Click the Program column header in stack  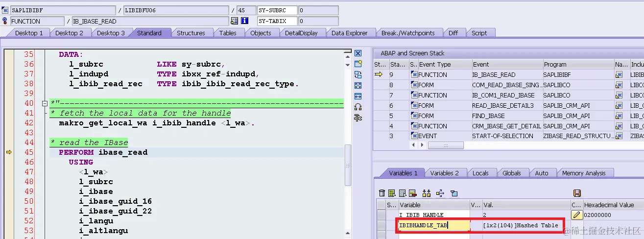coord(578,64)
